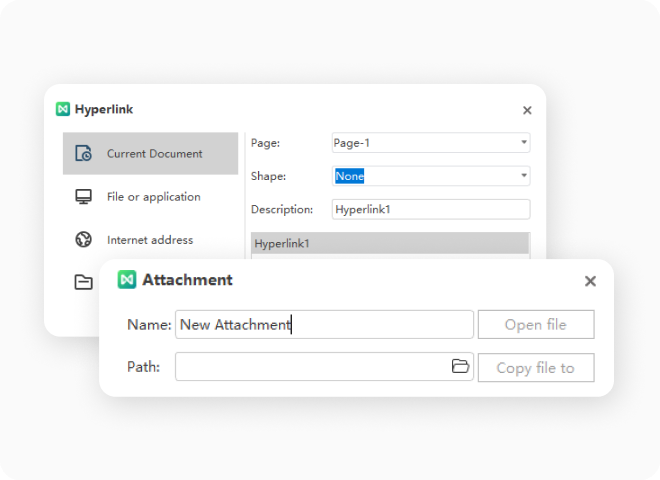Click the monitor icon for File or application
The width and height of the screenshot is (660, 480).
coord(84,197)
